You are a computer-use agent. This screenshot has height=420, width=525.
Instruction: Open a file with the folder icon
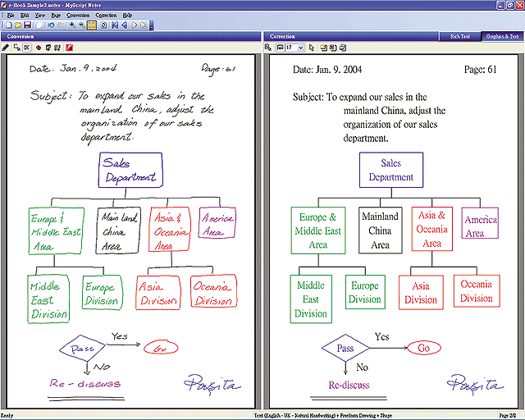[x=18, y=25]
